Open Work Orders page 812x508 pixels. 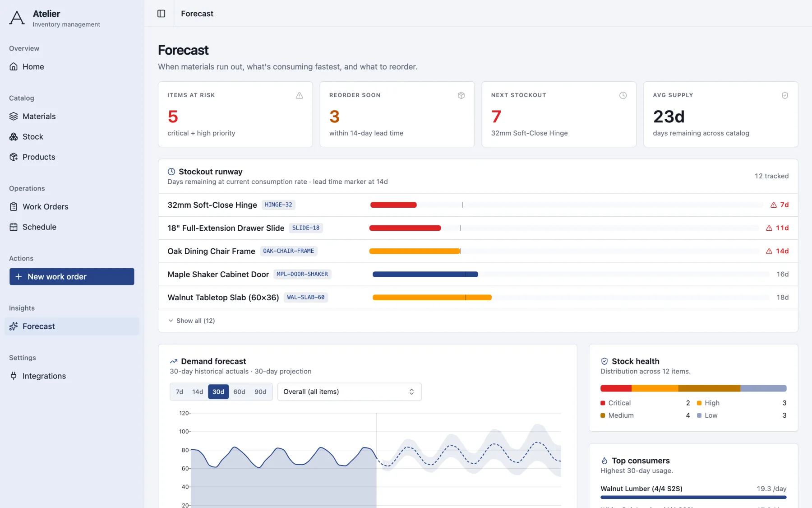72,206
